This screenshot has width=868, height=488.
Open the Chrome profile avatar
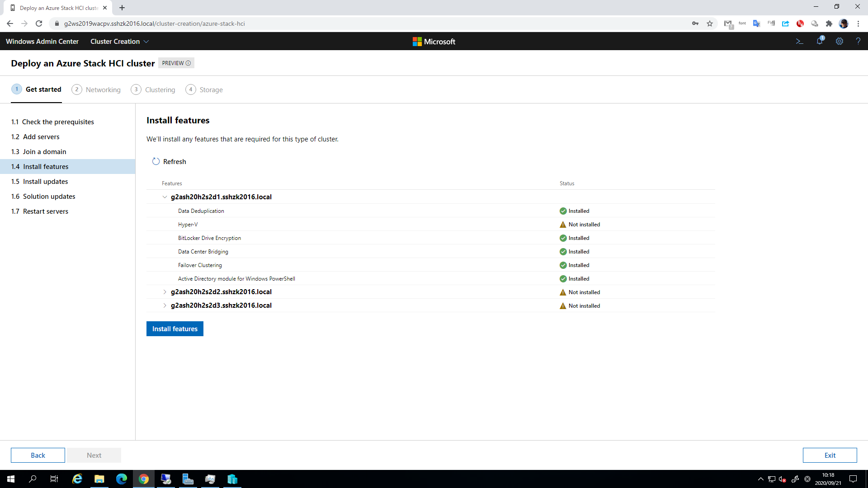(x=844, y=23)
